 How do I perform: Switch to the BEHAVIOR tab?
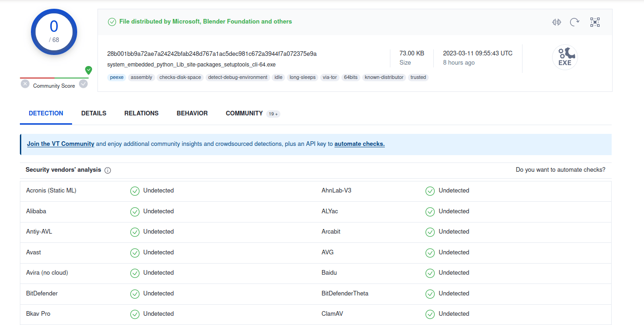192,113
